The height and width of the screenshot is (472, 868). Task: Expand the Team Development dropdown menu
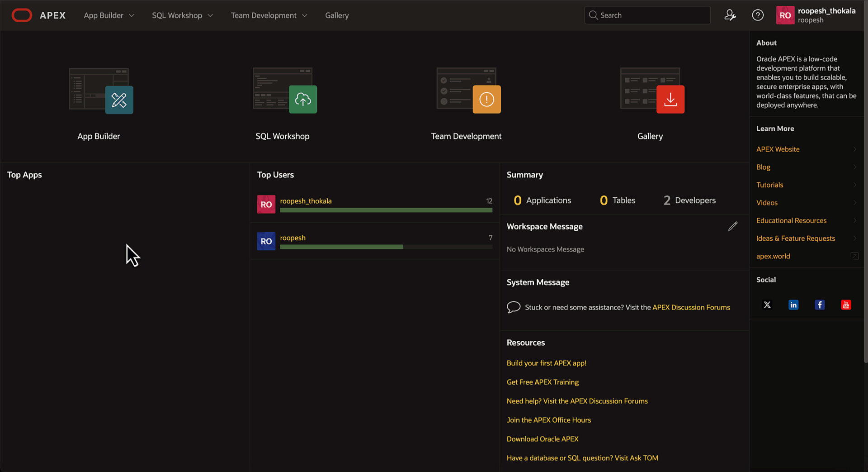pos(269,15)
